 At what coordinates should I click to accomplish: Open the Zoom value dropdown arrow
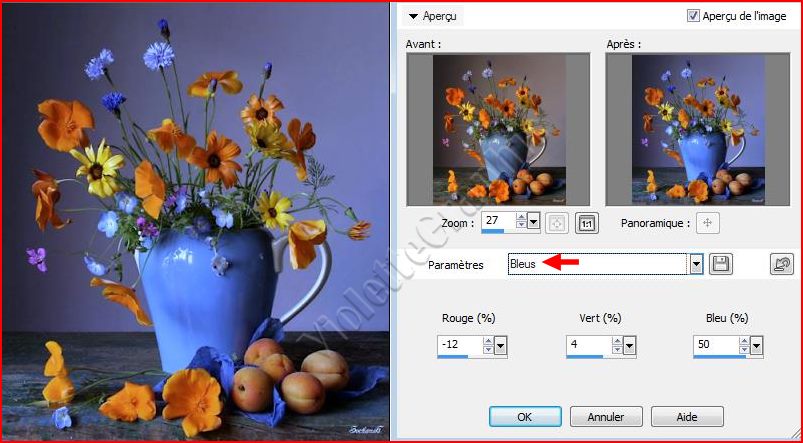click(x=533, y=223)
